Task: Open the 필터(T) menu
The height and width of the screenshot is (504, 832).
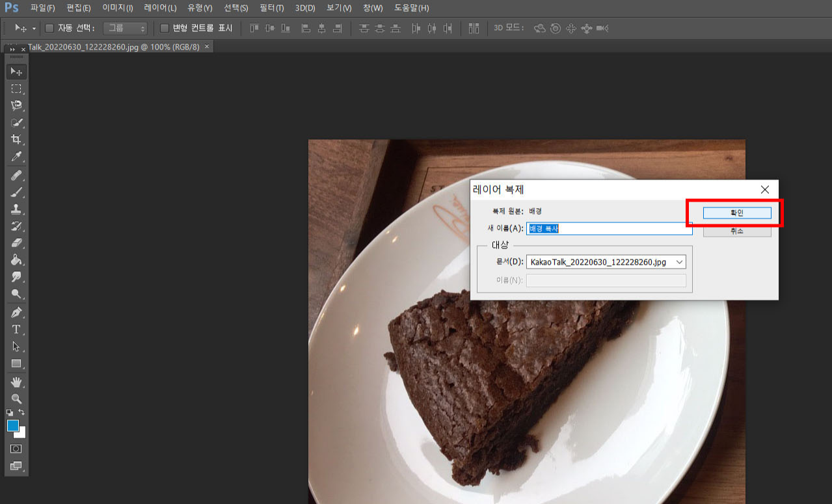Action: tap(271, 8)
